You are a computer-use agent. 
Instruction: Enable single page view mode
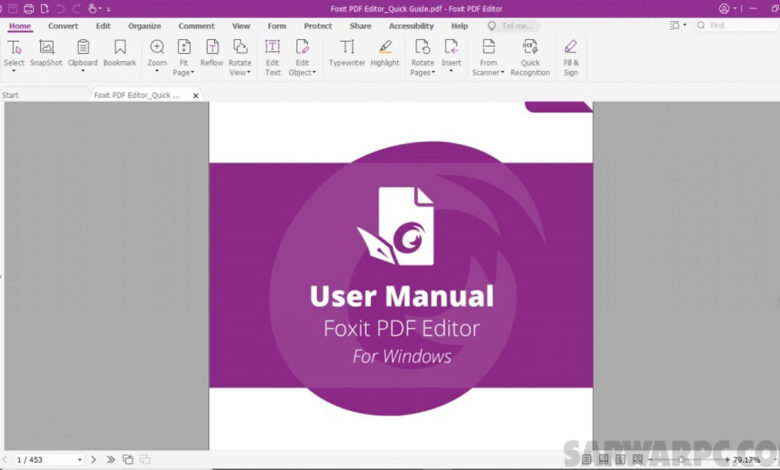[x=586, y=460]
